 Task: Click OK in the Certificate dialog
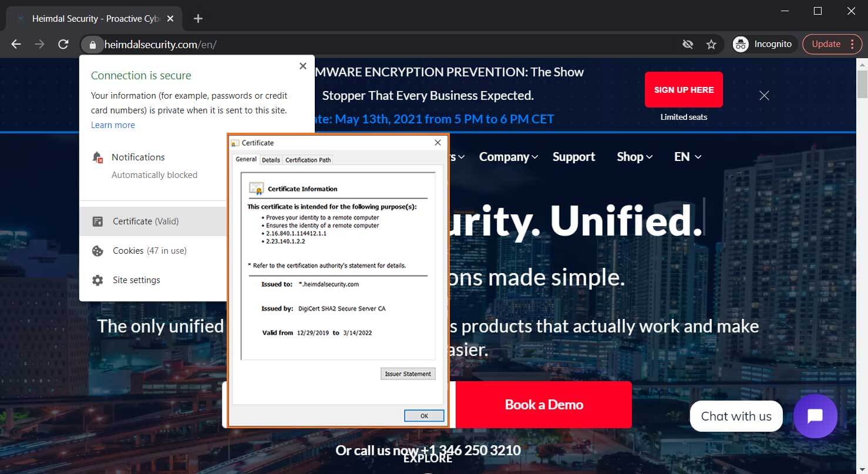[x=424, y=416]
